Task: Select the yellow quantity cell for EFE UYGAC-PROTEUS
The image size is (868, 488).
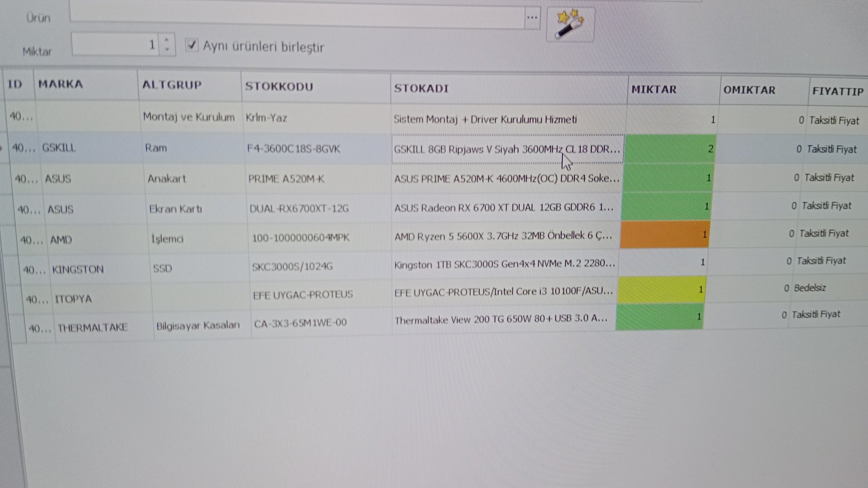Action: pyautogui.click(x=660, y=289)
